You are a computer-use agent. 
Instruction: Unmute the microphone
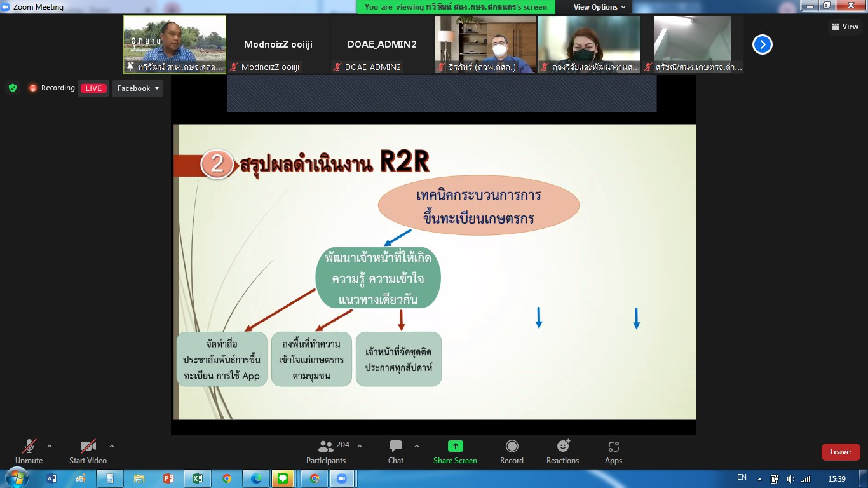tap(29, 452)
